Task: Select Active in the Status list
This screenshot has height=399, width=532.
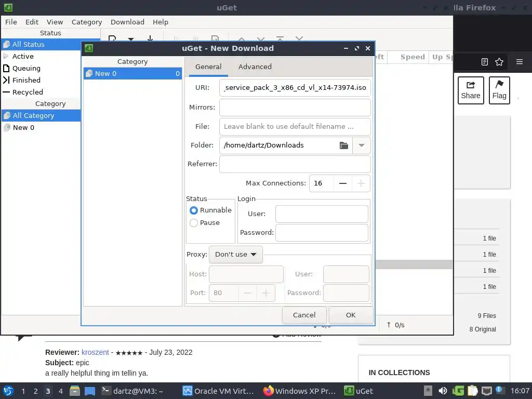Action: (x=41, y=56)
